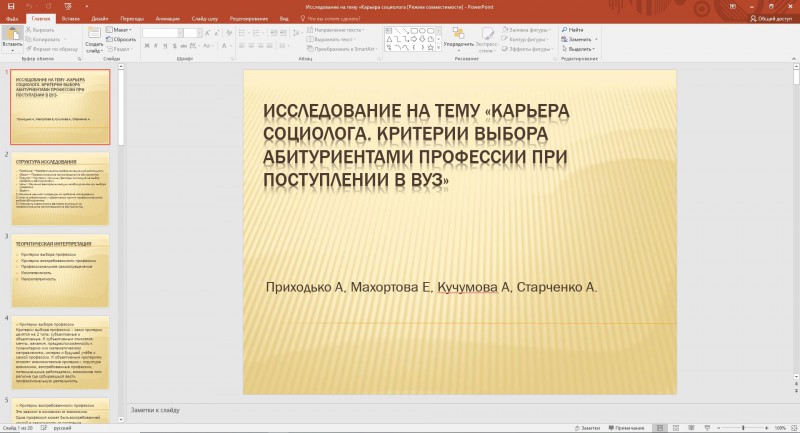Image resolution: width=800 pixels, height=433 pixels.
Task: Open Заливка фигуры (Shape Fill) menu
Action: (526, 30)
